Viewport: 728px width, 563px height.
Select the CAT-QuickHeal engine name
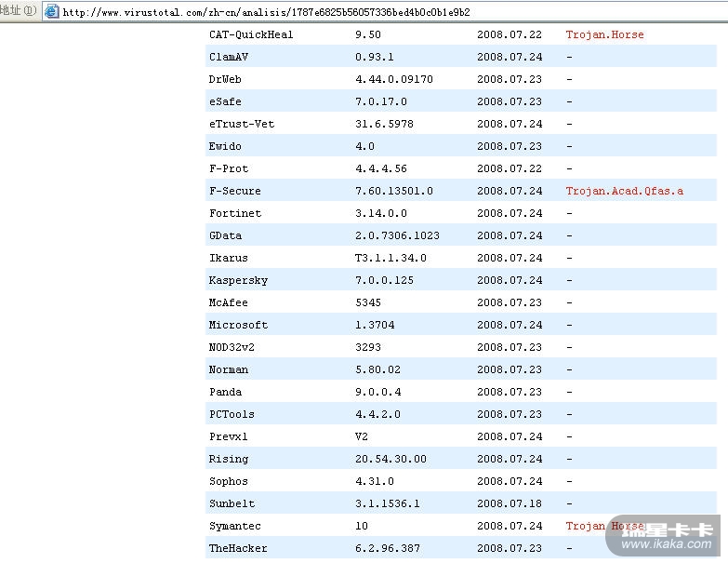[x=251, y=34]
